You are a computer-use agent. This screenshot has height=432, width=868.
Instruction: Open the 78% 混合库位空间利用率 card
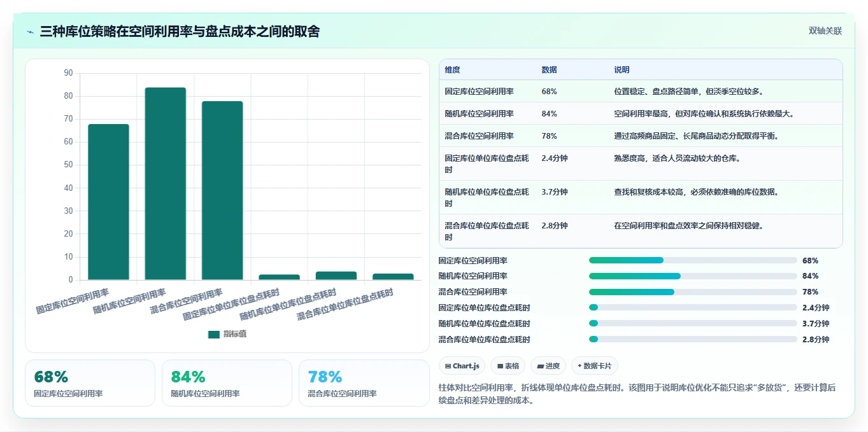point(364,383)
